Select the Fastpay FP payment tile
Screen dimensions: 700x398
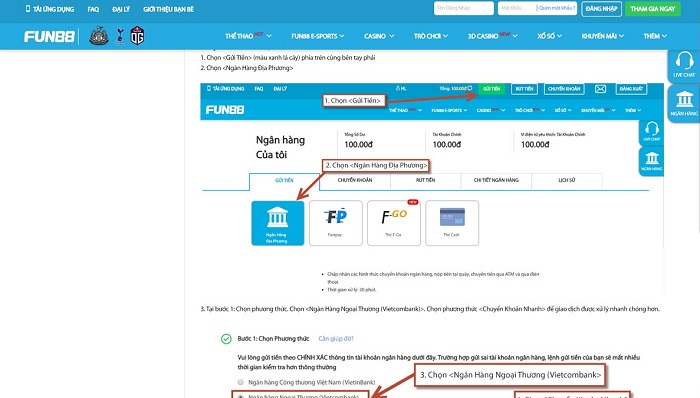(336, 223)
